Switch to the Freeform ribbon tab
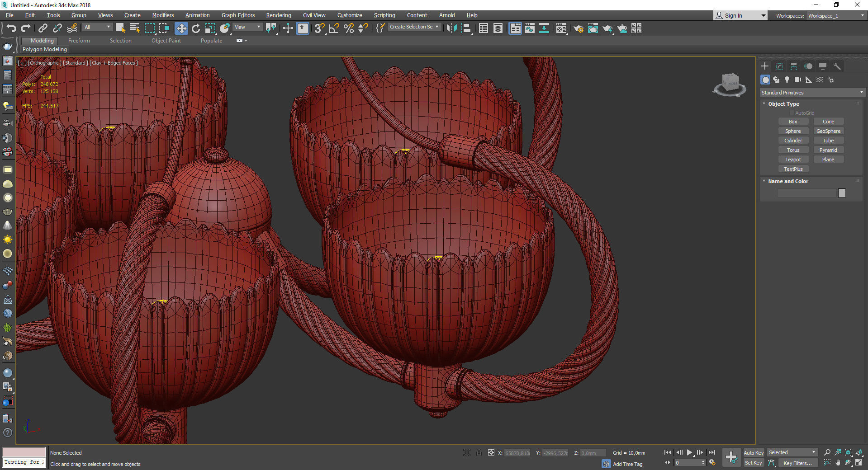 click(x=79, y=41)
